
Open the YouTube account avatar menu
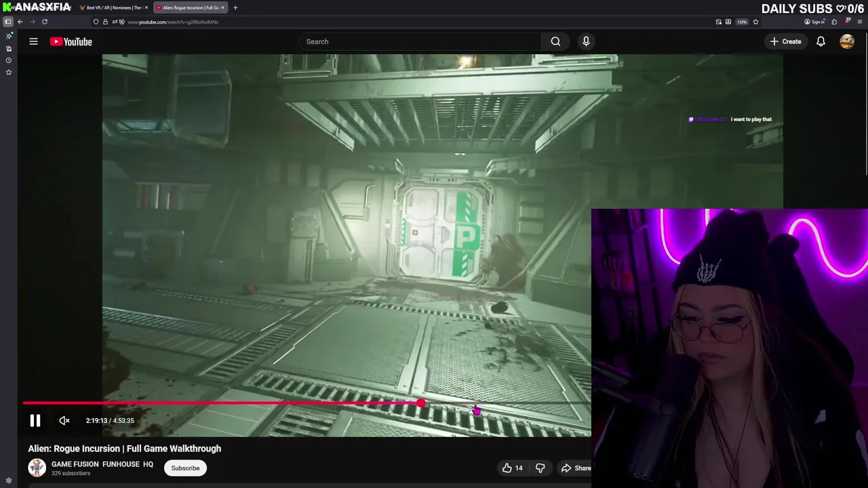coord(847,41)
